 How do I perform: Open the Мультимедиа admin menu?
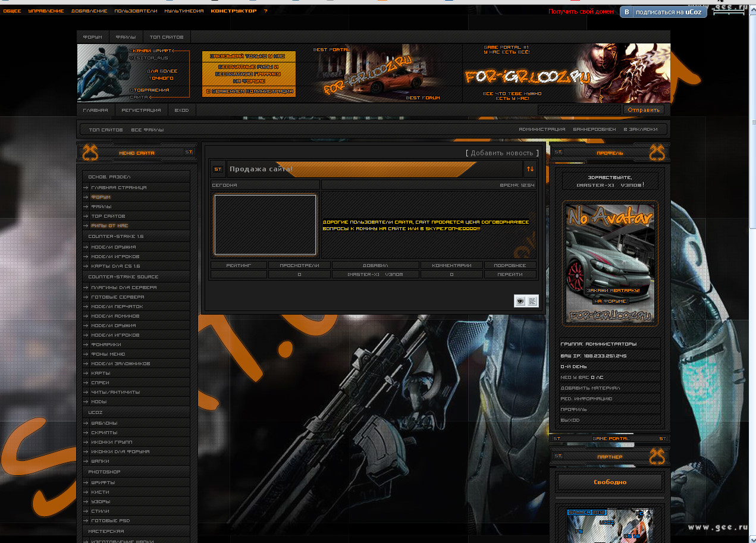point(184,11)
